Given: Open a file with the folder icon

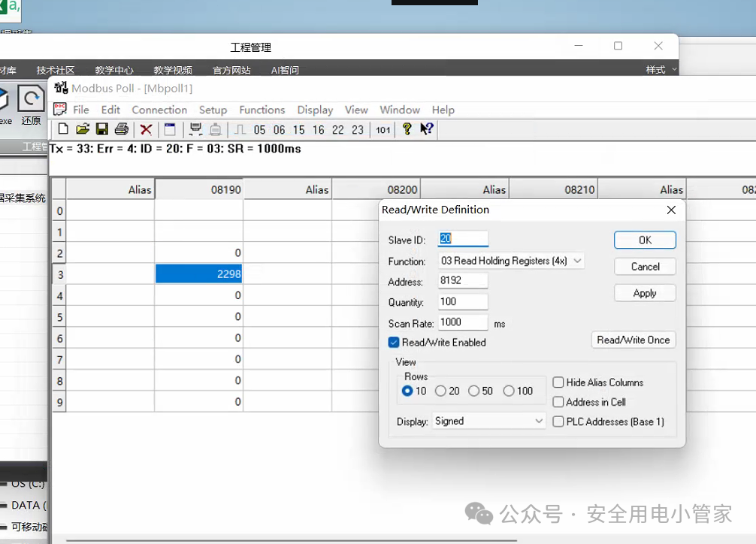Looking at the screenshot, I should point(83,129).
